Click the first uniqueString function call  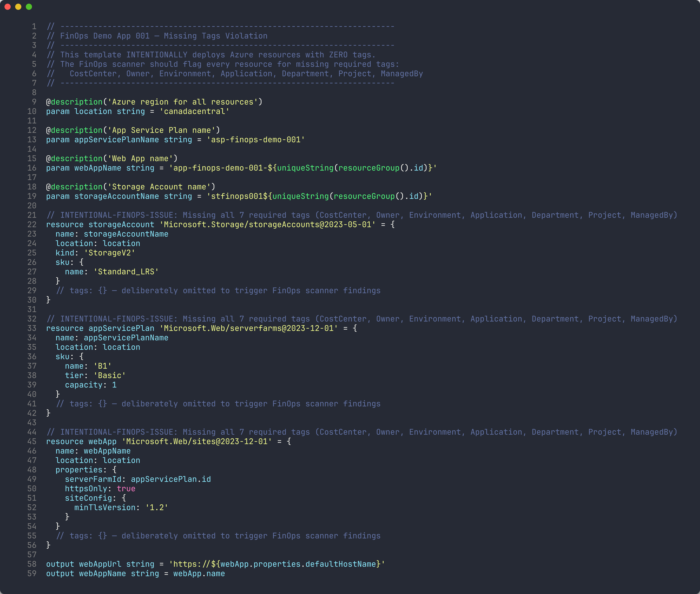(305, 168)
